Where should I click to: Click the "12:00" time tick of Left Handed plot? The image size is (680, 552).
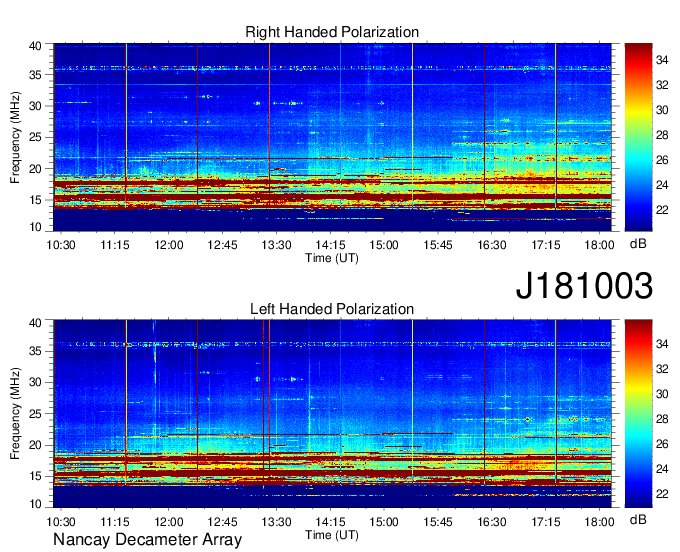point(169,522)
